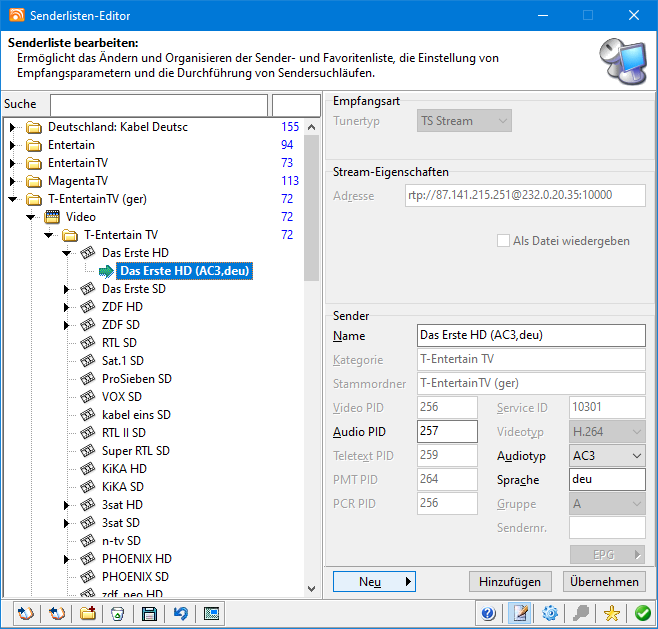Toggle the edit mode notepad icon
This screenshot has width=658, height=629.
(519, 613)
